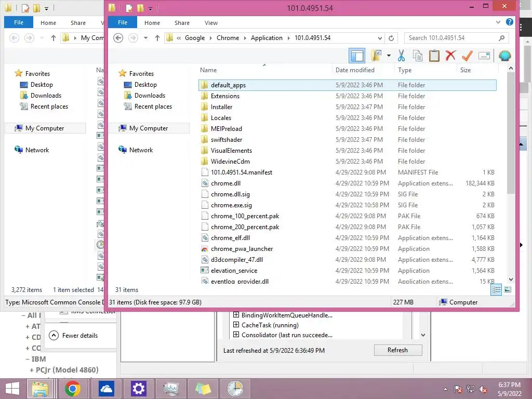Click the file list scroll down arrow
Image resolution: width=532 pixels, height=399 pixels.
(x=511, y=279)
